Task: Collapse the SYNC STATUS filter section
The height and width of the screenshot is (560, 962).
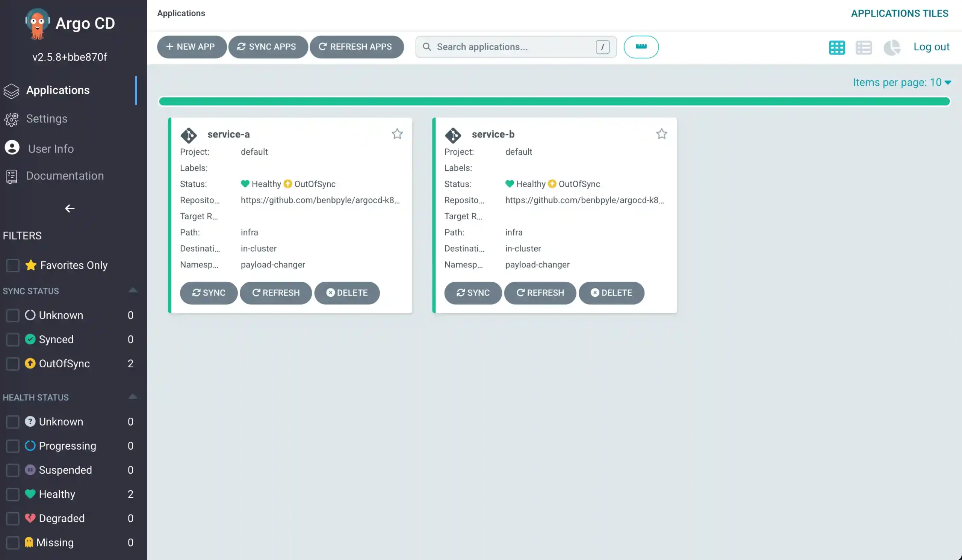Action: pos(133,291)
